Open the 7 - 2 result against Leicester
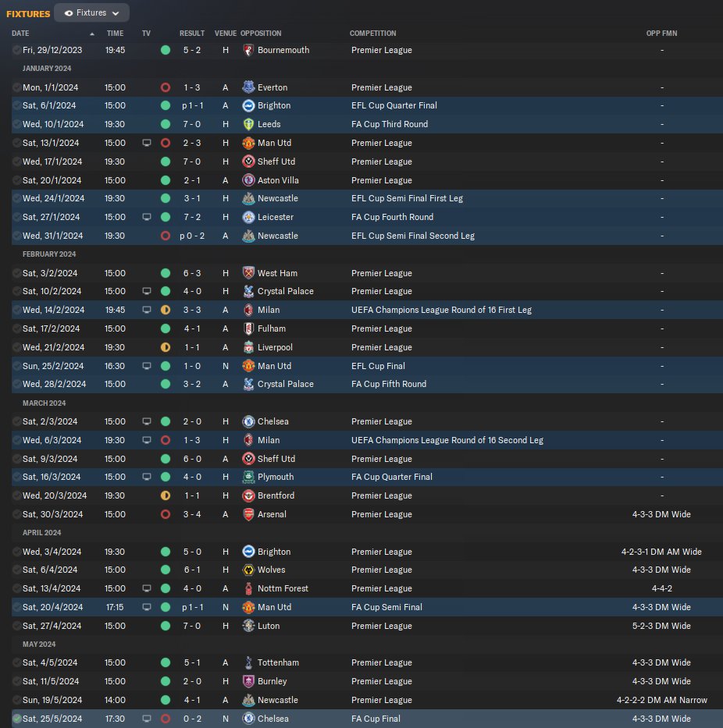 pyautogui.click(x=192, y=217)
